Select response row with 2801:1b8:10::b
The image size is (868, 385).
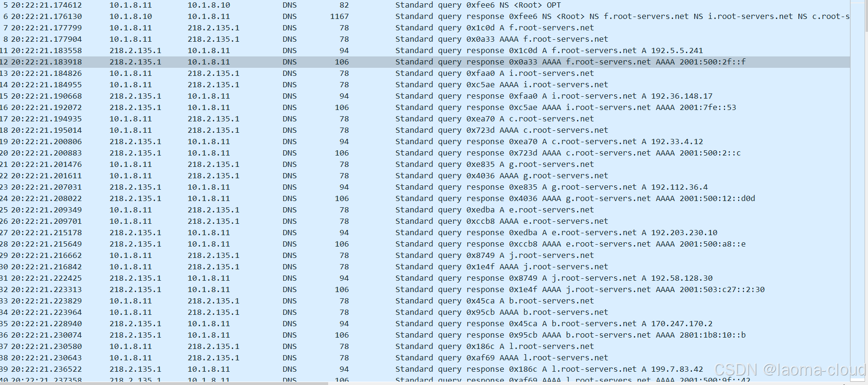(x=425, y=335)
